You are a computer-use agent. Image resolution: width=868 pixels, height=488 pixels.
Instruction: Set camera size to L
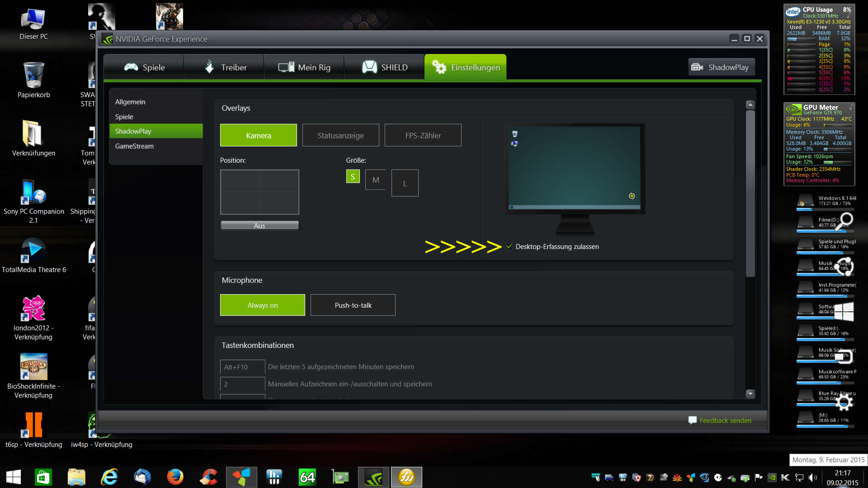(405, 183)
